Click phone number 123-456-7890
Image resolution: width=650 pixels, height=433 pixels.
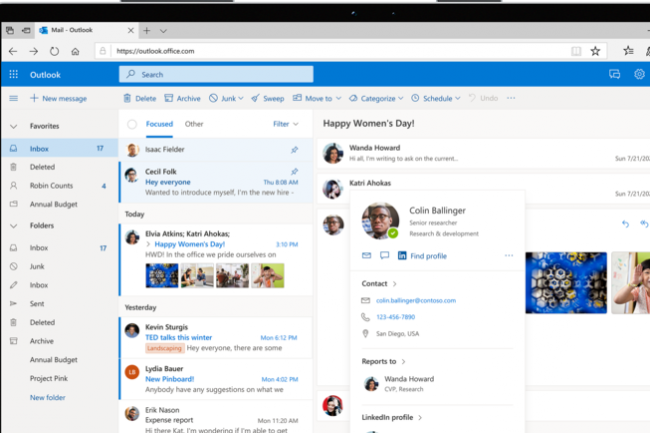pos(395,317)
